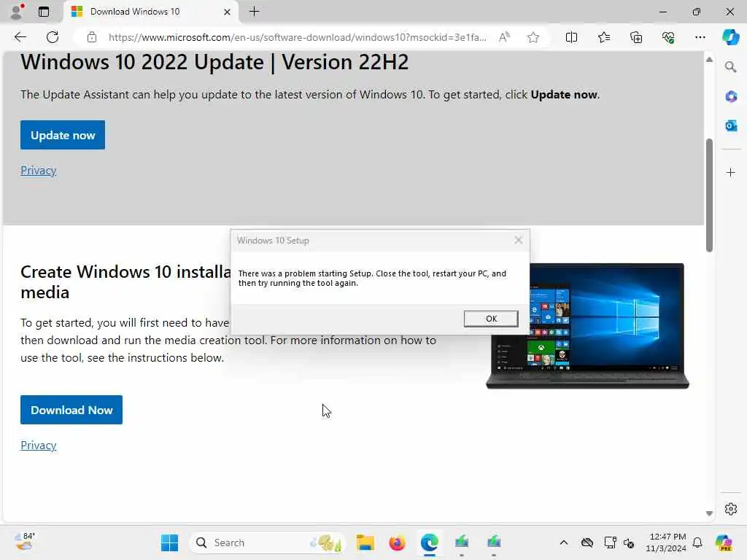Open the Windows Start menu
747x560 pixels.
pos(169,542)
